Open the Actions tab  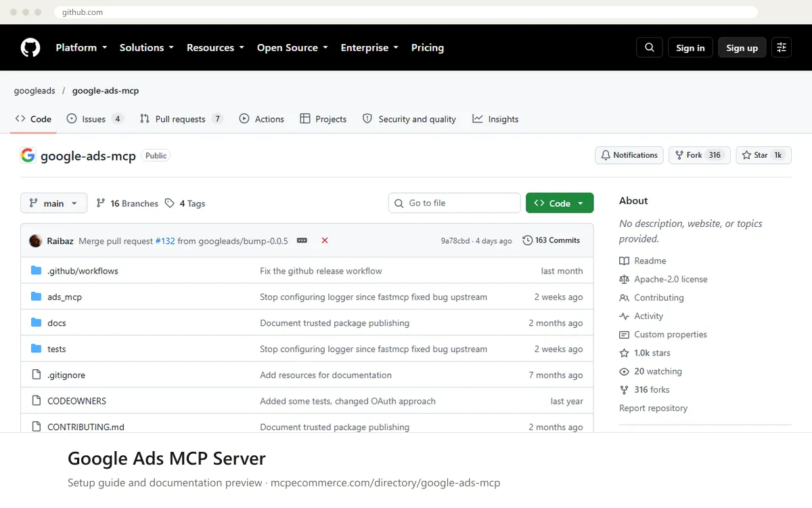point(262,119)
